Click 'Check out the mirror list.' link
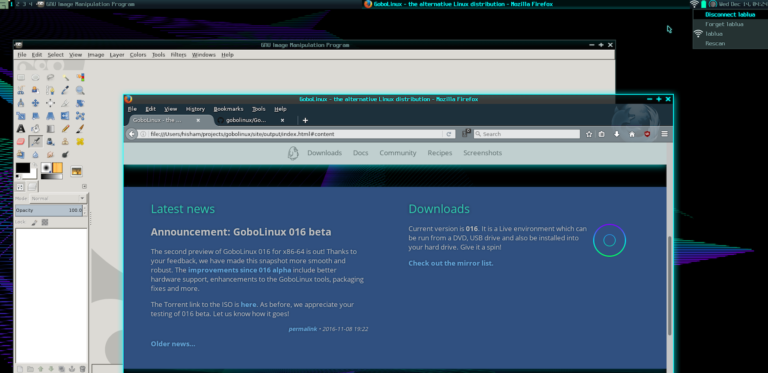The height and width of the screenshot is (373, 768). pos(451,263)
